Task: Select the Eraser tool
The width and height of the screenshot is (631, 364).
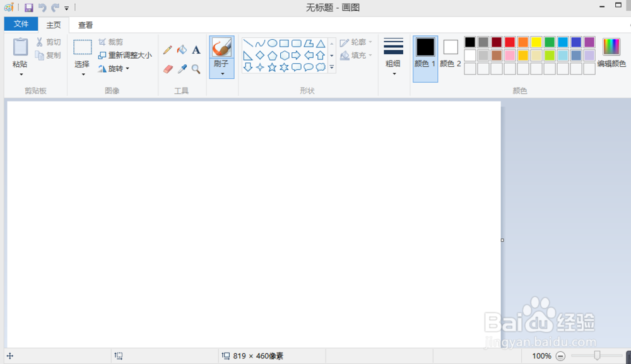Action: 168,69
